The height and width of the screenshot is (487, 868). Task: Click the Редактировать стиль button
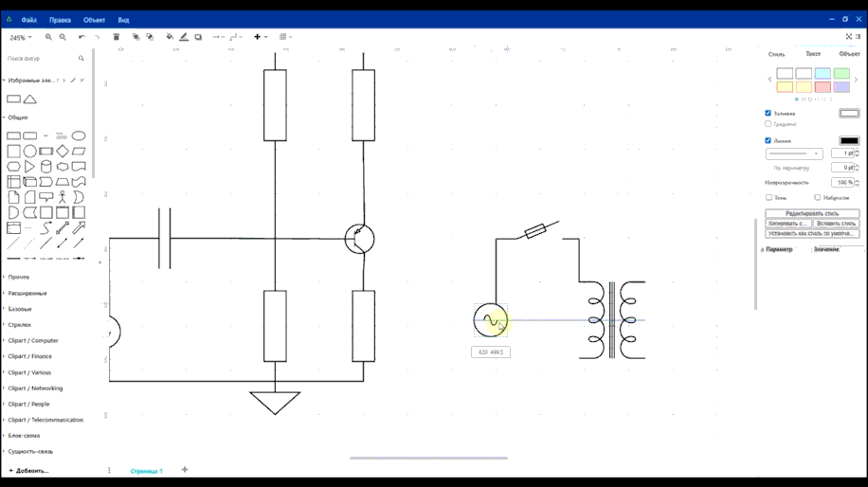(812, 213)
